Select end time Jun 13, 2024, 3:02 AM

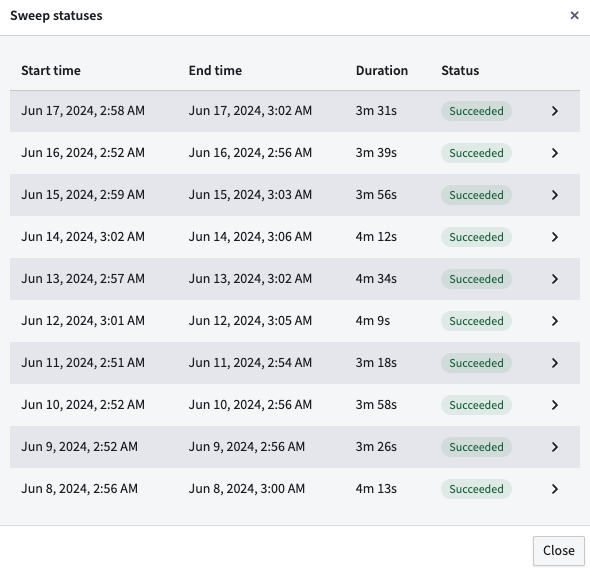coord(250,279)
